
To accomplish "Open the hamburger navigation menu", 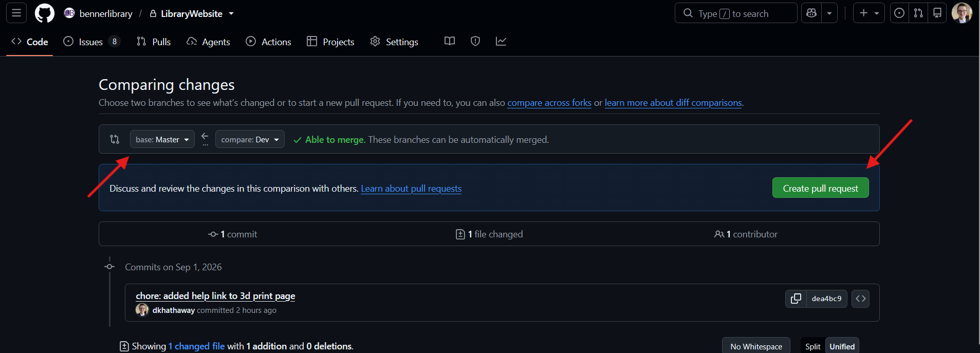I will point(16,13).
